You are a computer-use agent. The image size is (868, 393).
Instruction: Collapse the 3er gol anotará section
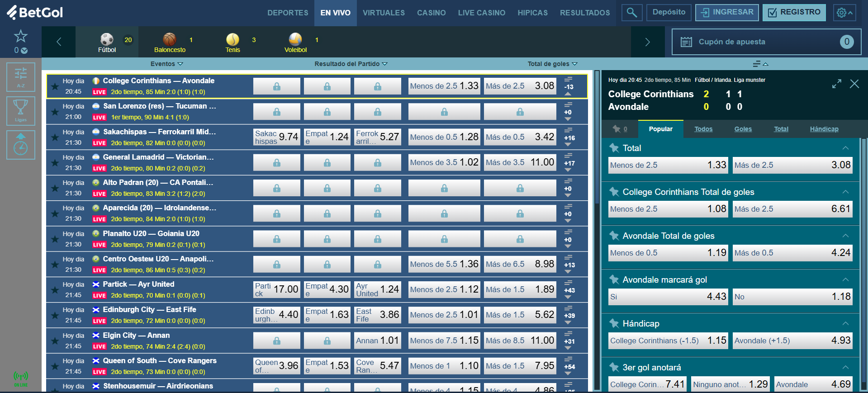point(845,367)
